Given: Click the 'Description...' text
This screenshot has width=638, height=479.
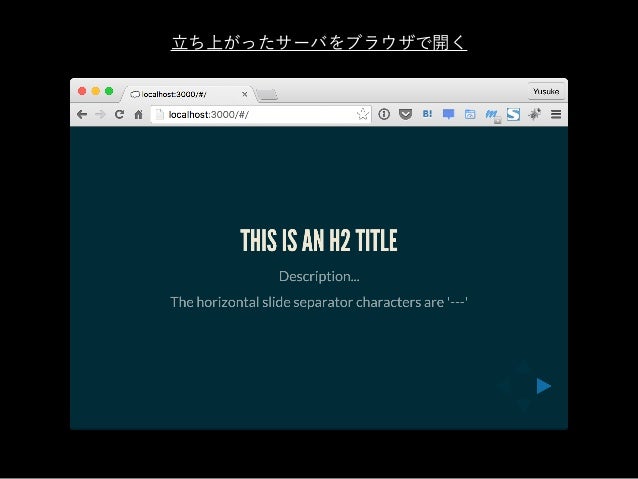Looking at the screenshot, I should (x=319, y=276).
